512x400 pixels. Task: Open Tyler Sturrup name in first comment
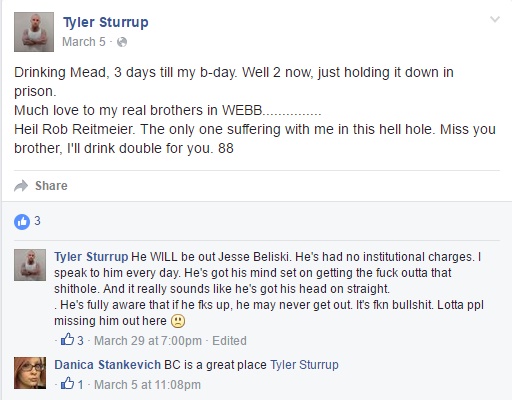click(x=91, y=257)
